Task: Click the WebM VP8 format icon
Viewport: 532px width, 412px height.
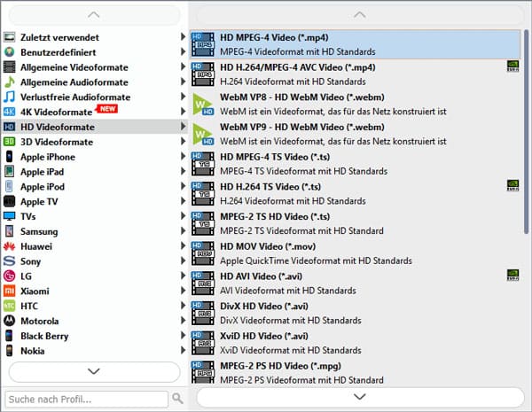Action: click(203, 104)
